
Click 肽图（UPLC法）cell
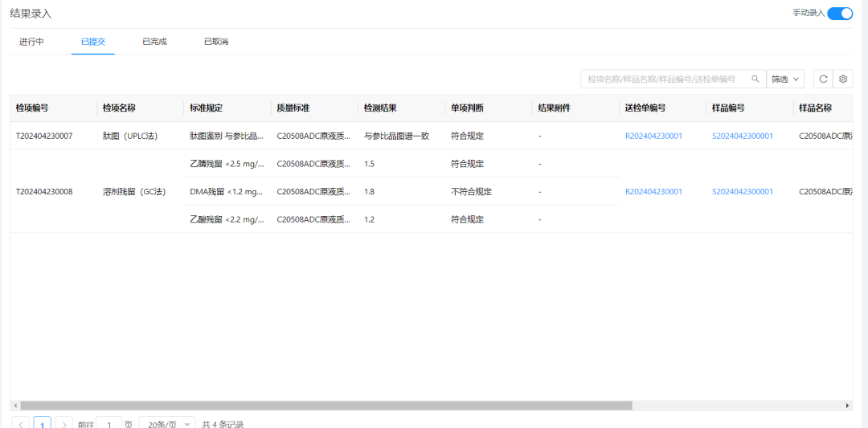tap(130, 136)
